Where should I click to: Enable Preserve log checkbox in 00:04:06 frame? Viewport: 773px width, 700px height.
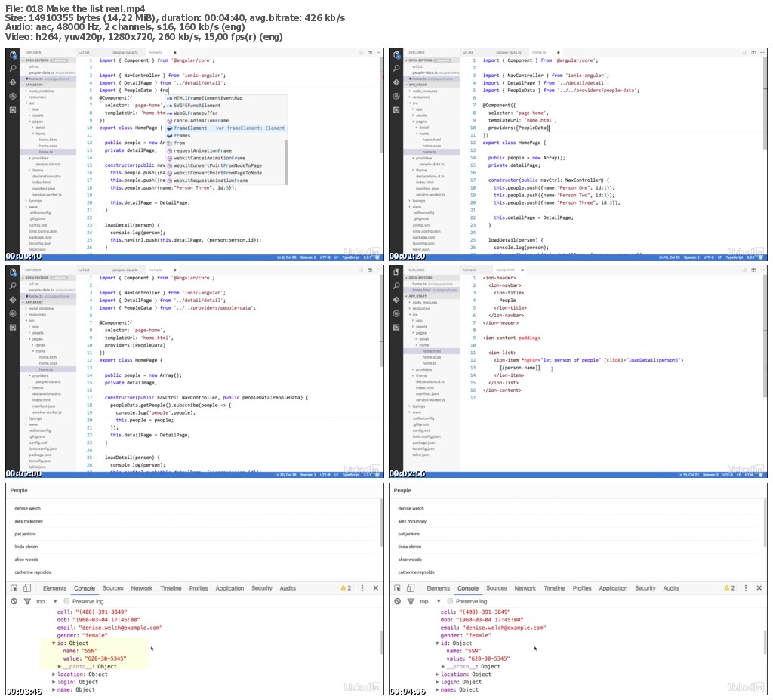click(450, 601)
